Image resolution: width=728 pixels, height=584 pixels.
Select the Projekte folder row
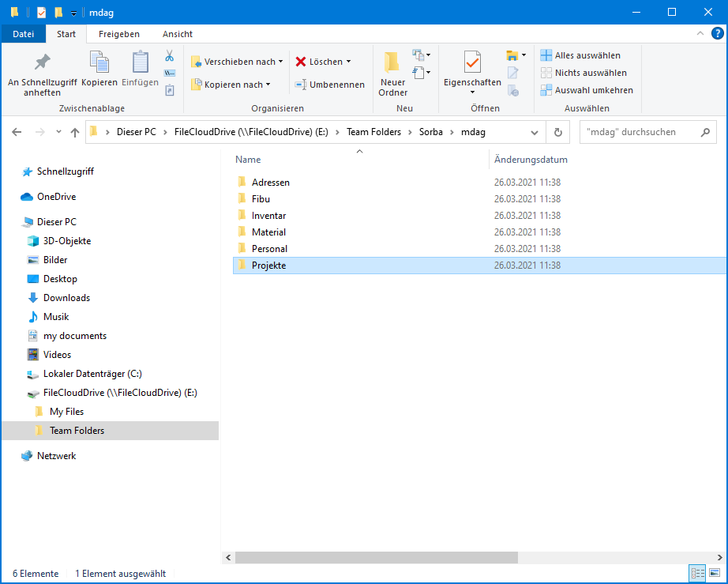pyautogui.click(x=480, y=266)
